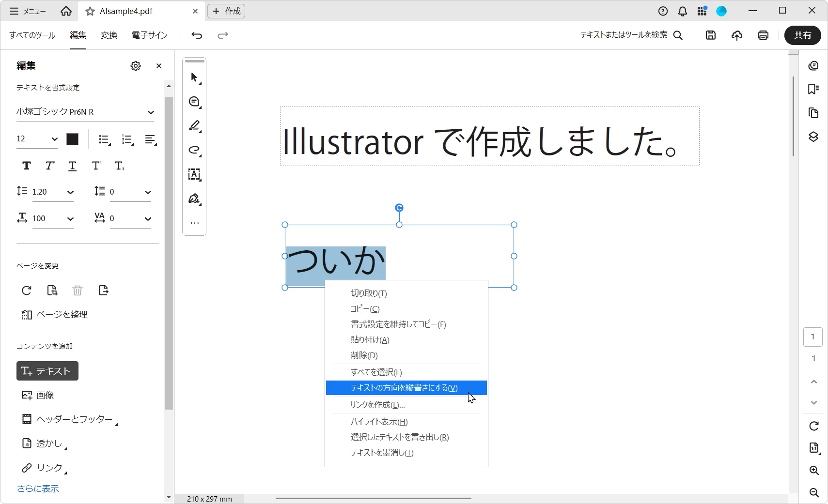Screen dimensions: 828x504
Task: Choose リンクを作成 from context menu
Action: tap(406, 405)
